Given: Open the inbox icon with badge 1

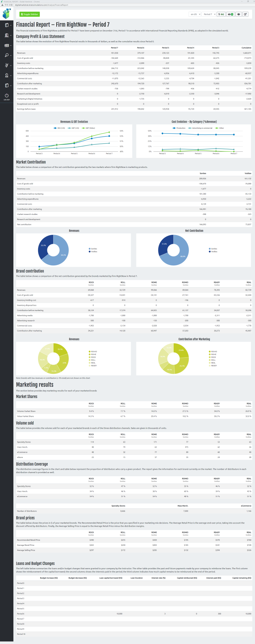Looking at the screenshot, I should 231,14.
